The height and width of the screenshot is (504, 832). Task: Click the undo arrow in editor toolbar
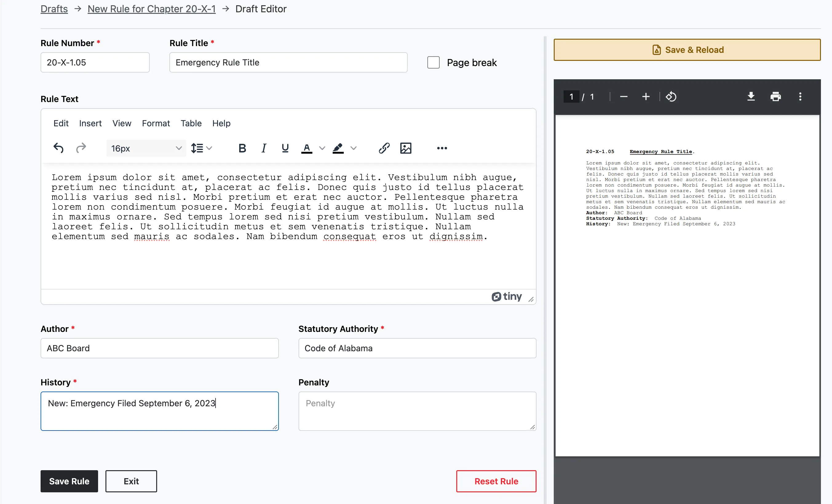(x=58, y=148)
